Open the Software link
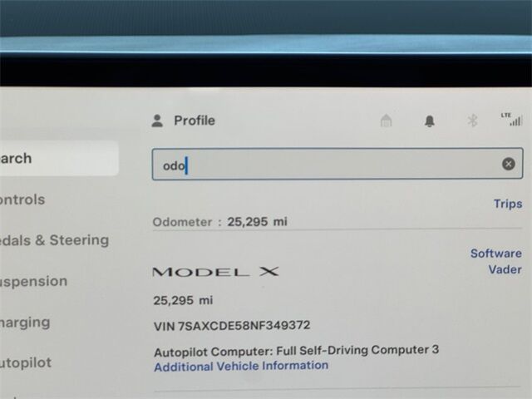 click(496, 253)
